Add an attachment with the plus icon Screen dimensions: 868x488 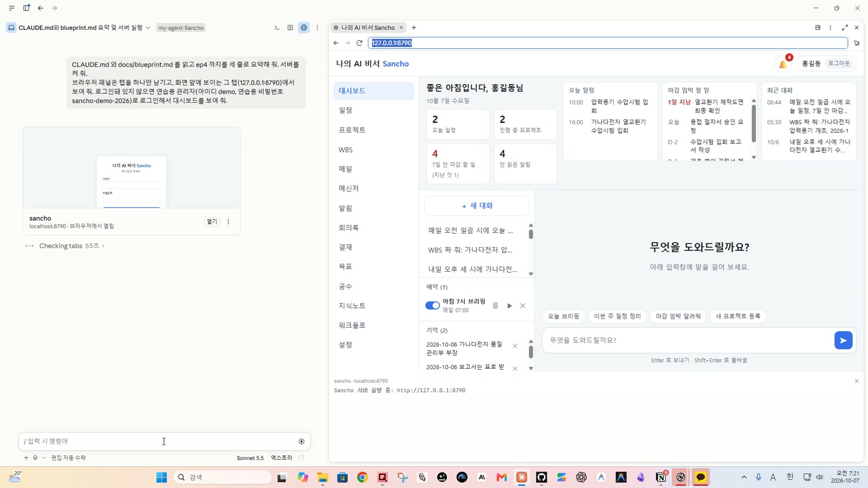pyautogui.click(x=26, y=458)
